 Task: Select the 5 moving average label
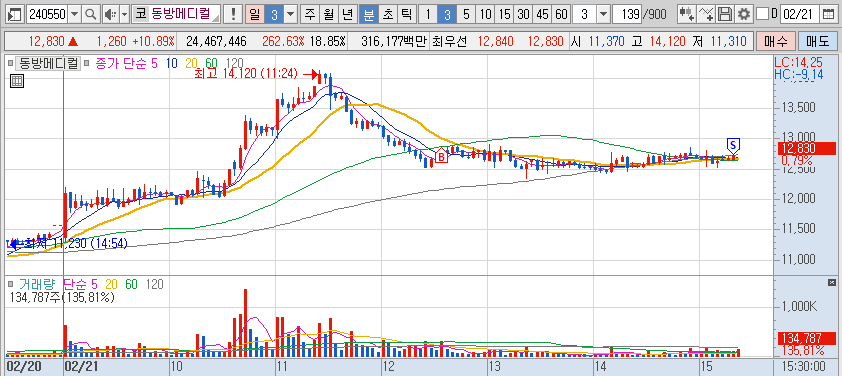coord(154,63)
